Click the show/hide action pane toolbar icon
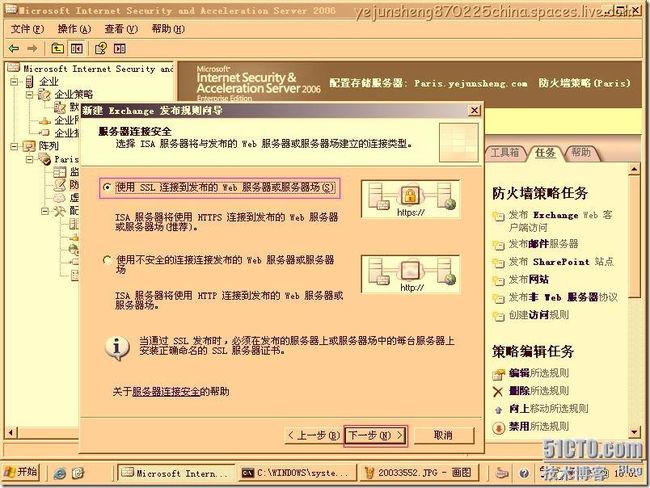The height and width of the screenshot is (488, 650). [x=120, y=49]
